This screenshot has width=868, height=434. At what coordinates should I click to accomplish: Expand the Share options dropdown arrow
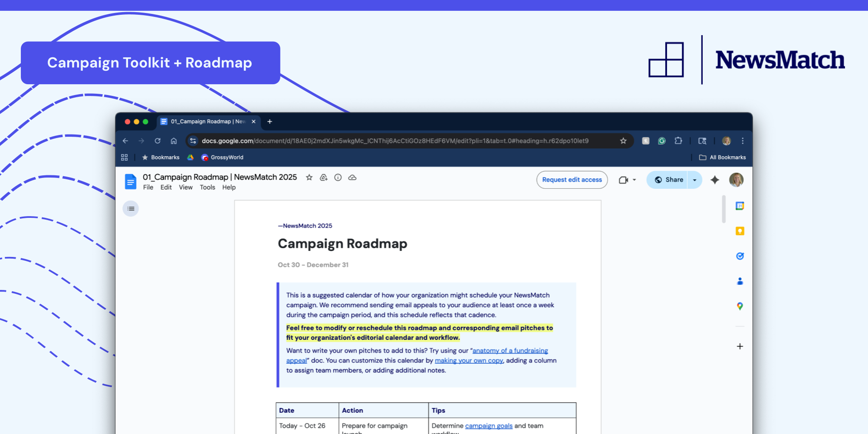695,180
